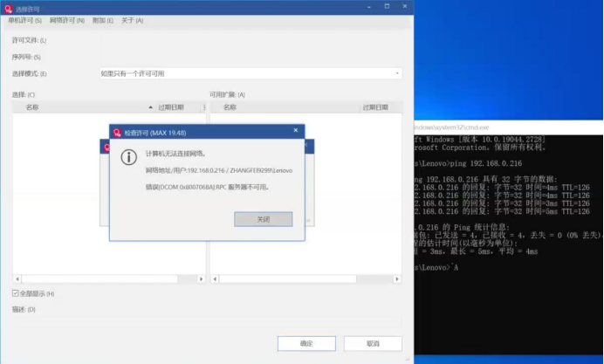
Task: Open the 网络许可 menu
Action: [x=67, y=20]
